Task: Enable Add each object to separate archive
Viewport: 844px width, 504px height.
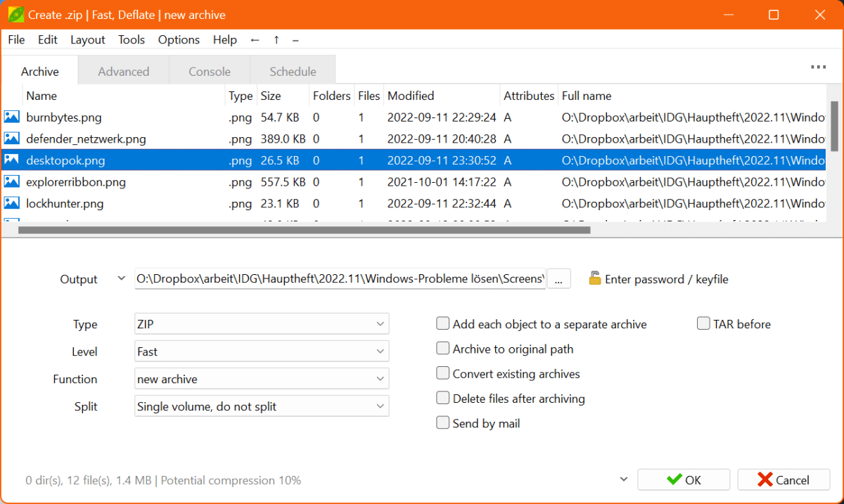Action: tap(443, 324)
